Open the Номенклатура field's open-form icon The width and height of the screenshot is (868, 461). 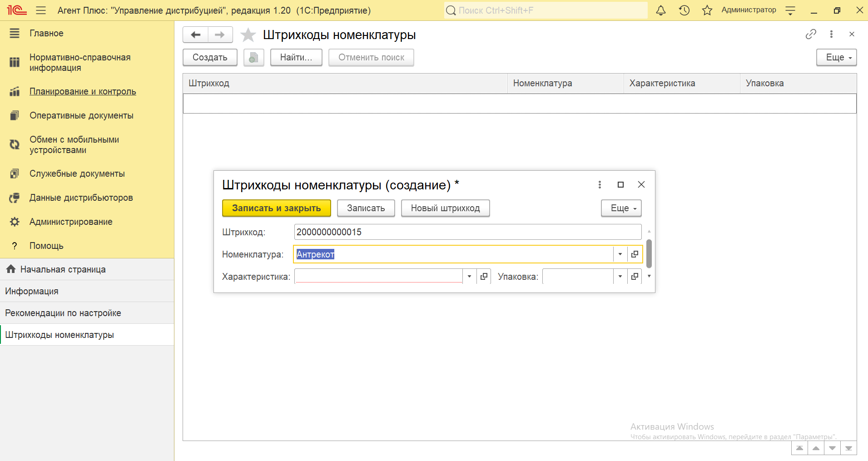tap(635, 254)
